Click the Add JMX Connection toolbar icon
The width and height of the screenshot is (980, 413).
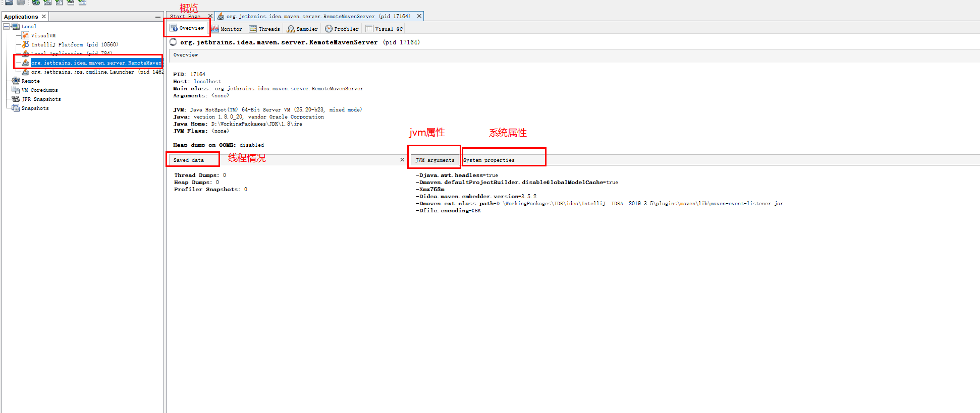(x=47, y=2)
